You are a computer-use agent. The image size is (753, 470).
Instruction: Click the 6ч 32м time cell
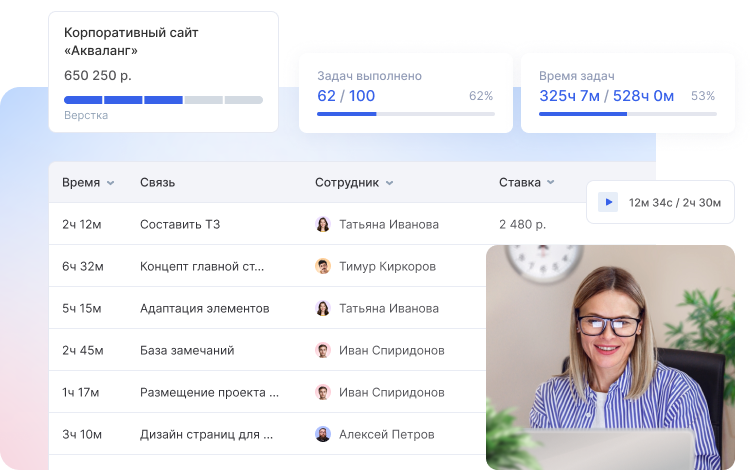coord(83,266)
